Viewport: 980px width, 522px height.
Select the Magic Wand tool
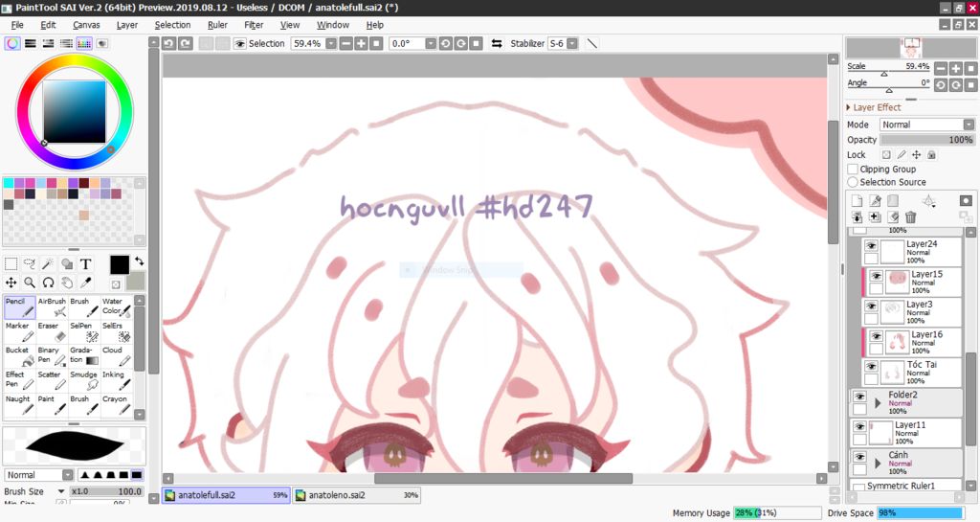click(48, 263)
